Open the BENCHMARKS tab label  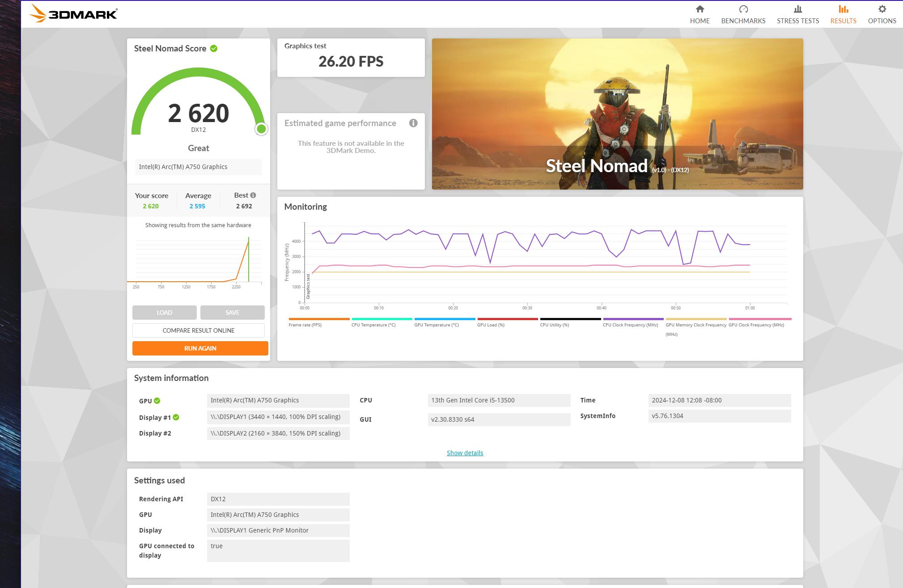tap(743, 21)
